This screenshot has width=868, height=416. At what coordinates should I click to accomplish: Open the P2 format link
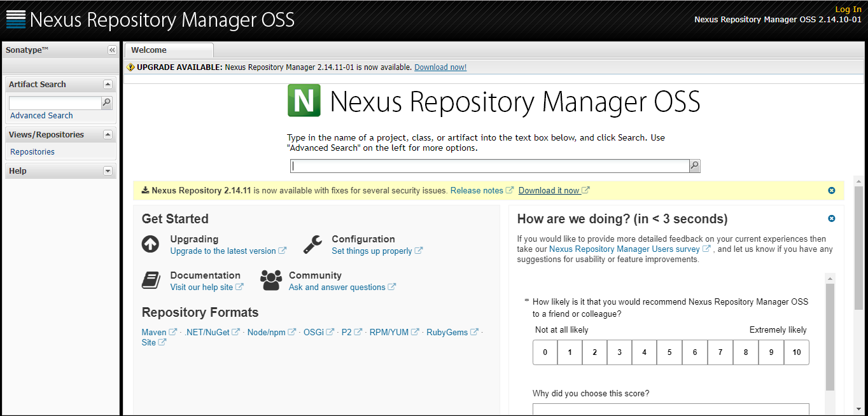pyautogui.click(x=351, y=333)
